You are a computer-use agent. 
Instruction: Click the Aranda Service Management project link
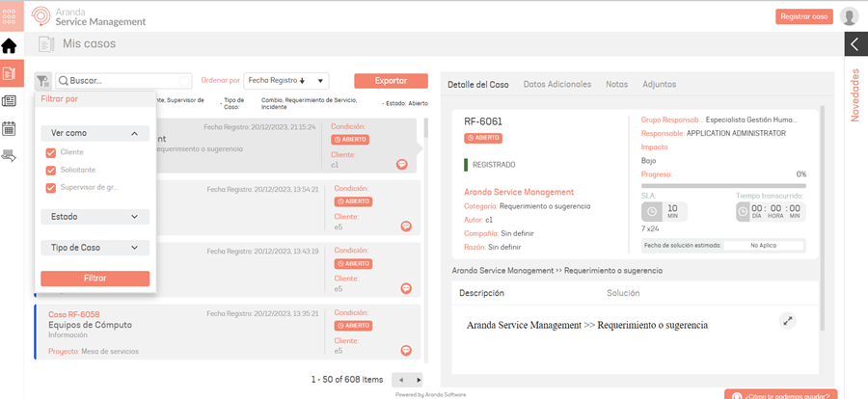[x=519, y=192]
